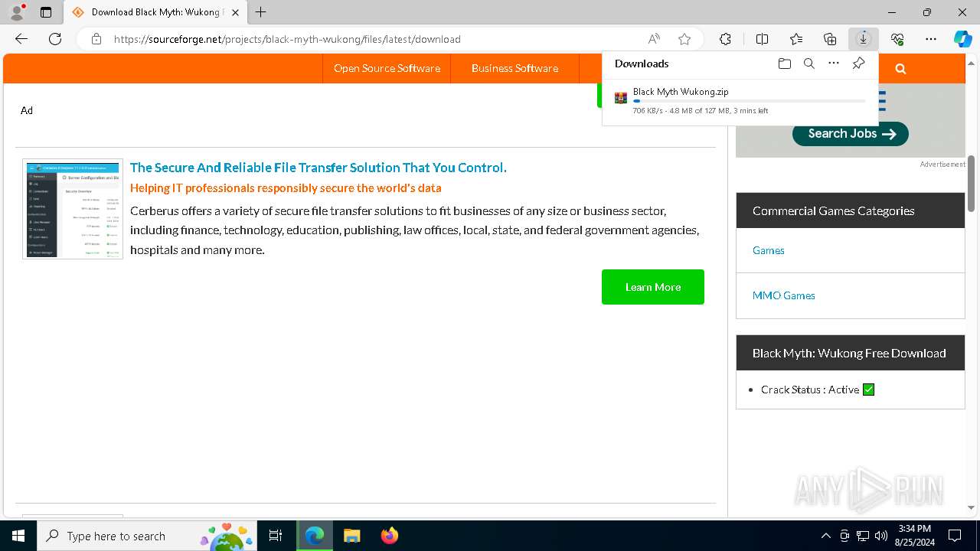980x551 pixels.
Task: Click the address bar URL
Action: pyautogui.click(x=287, y=39)
